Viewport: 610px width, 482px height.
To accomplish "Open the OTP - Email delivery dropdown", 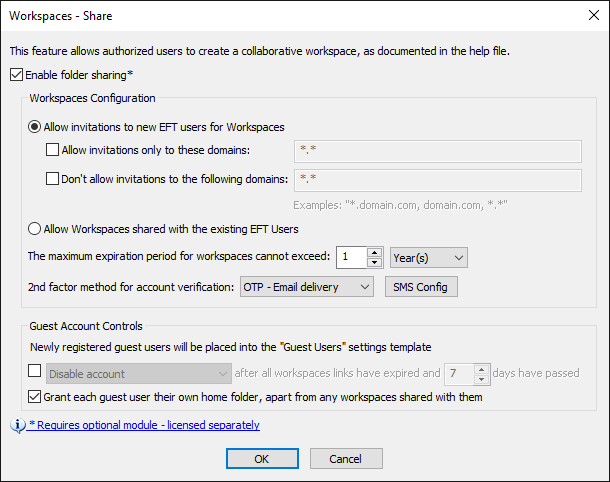I will click(306, 287).
